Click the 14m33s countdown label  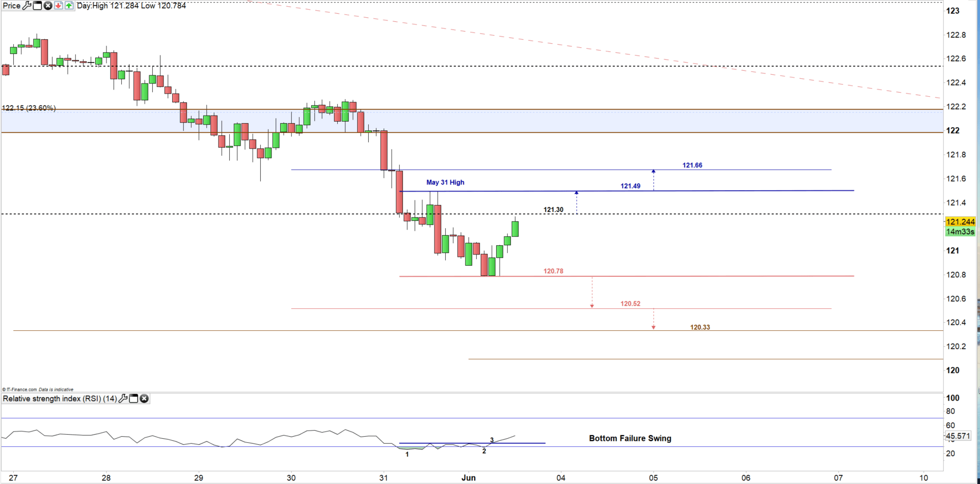click(x=960, y=232)
